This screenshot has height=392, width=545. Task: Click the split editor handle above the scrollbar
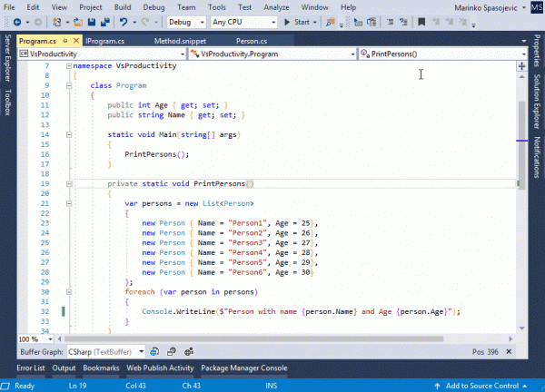pos(521,66)
